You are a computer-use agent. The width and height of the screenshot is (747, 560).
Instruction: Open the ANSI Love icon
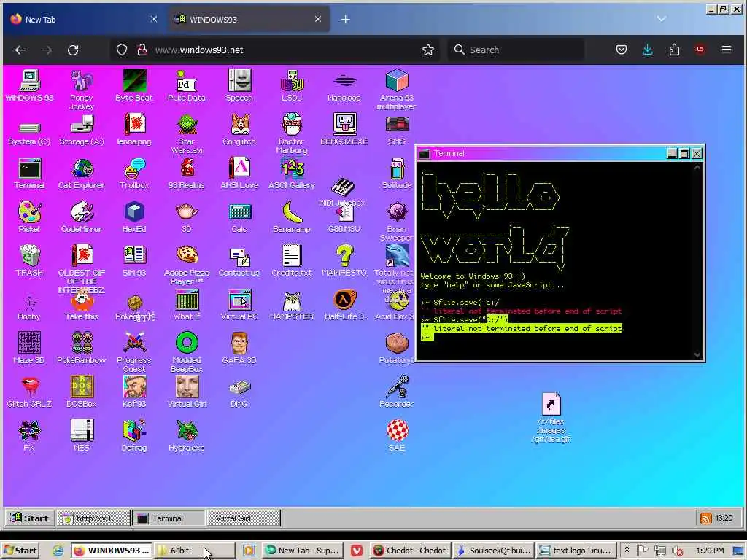pos(239,174)
